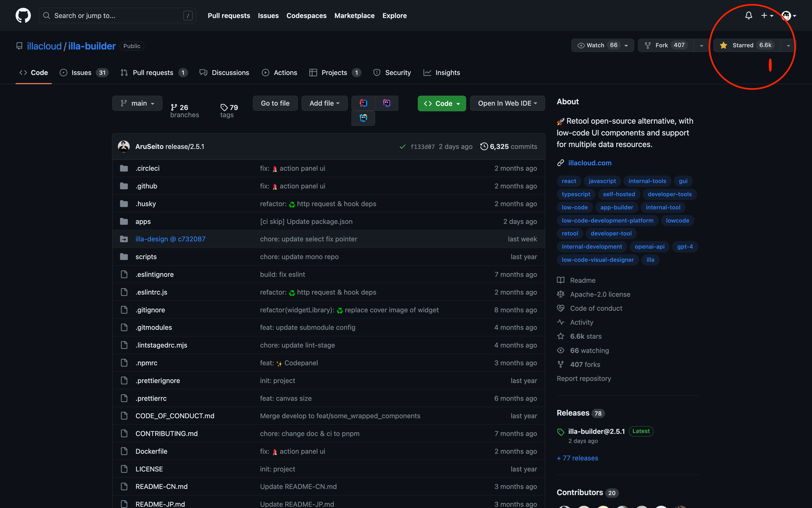Open the user avatar menu

click(789, 16)
